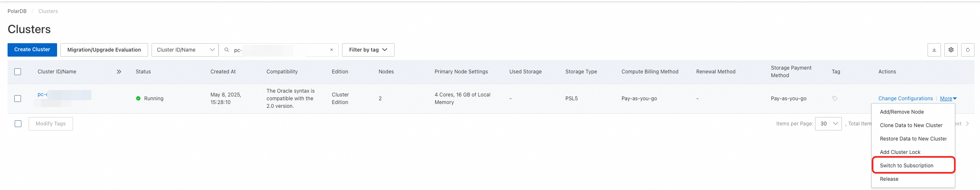Choose Release in the More menu
This screenshot has width=980, height=190.
pyautogui.click(x=889, y=179)
